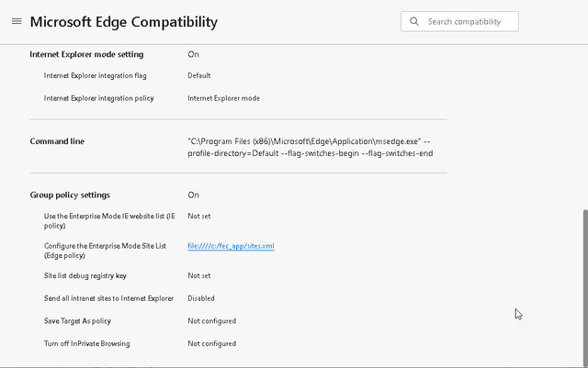Click the On value beside Internet Explorer mode setting

click(194, 54)
